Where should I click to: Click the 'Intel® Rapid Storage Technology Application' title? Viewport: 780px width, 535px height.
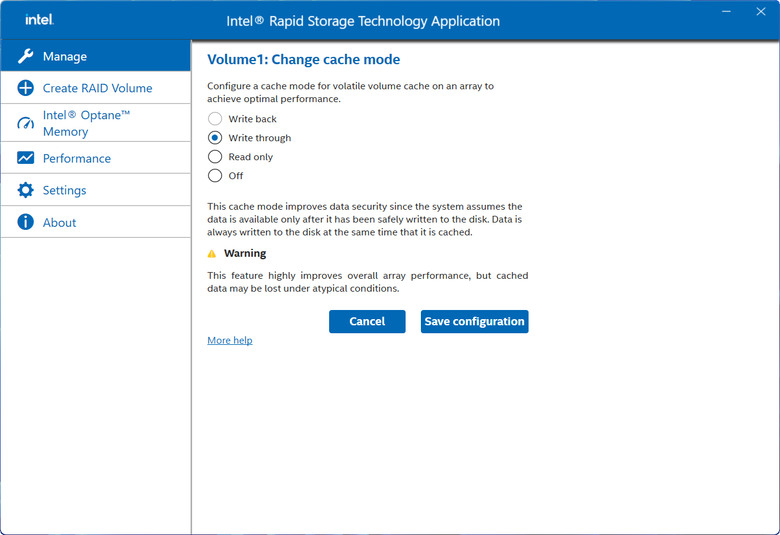(363, 21)
